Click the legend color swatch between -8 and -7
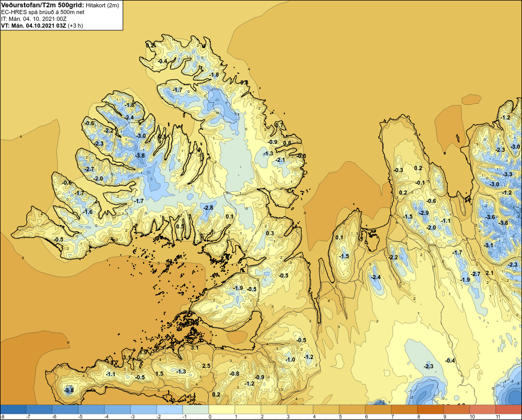The image size is (522, 420). (x=13, y=410)
